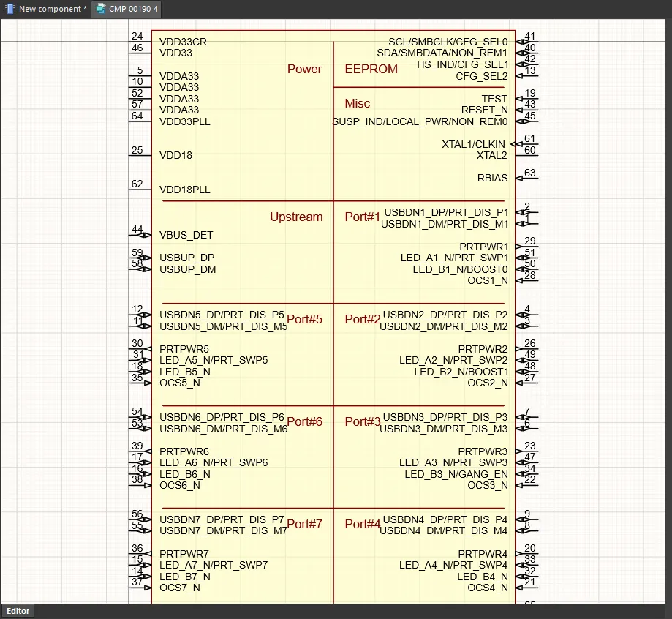The width and height of the screenshot is (672, 619).
Task: Click the red Misc section label
Action: click(358, 103)
